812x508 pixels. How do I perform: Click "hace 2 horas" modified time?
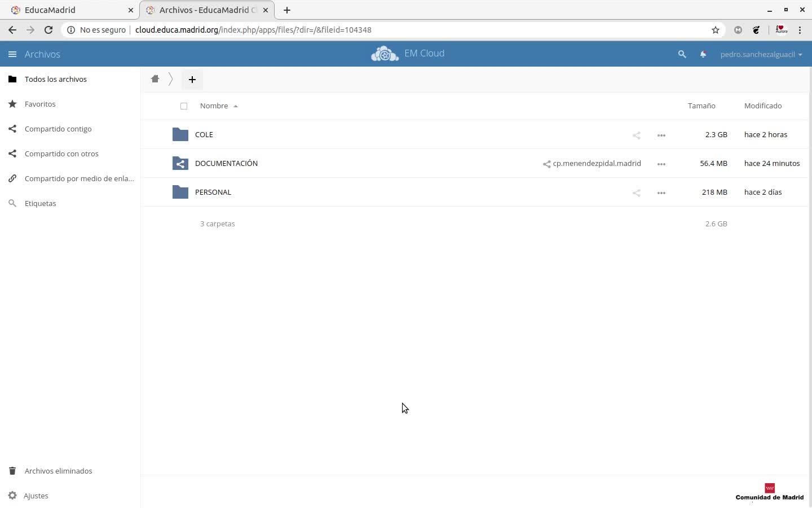766,134
